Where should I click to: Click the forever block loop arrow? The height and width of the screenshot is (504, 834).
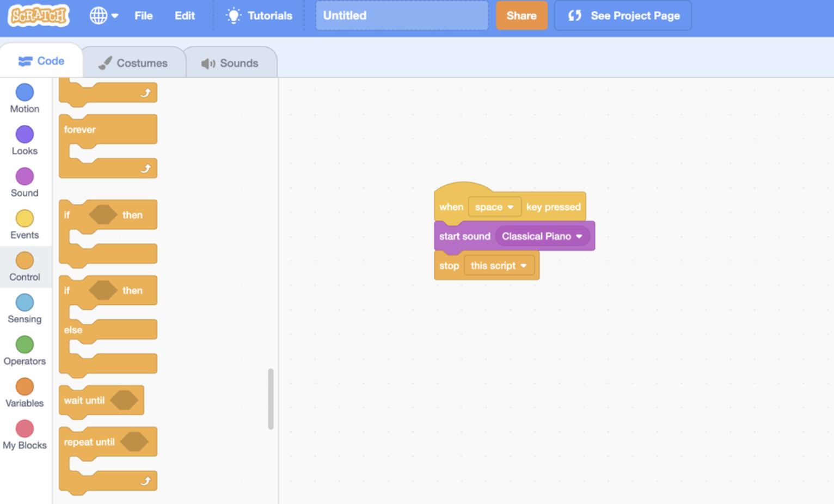(x=145, y=169)
